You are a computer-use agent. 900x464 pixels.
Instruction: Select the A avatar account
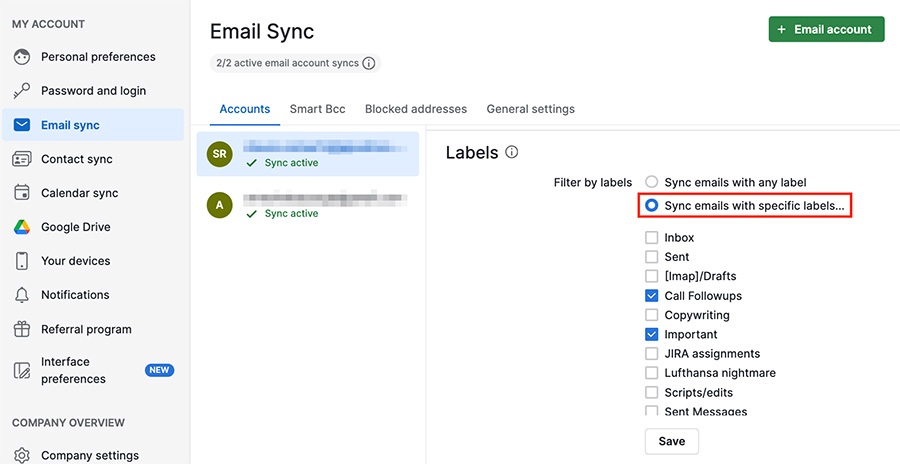click(x=219, y=204)
